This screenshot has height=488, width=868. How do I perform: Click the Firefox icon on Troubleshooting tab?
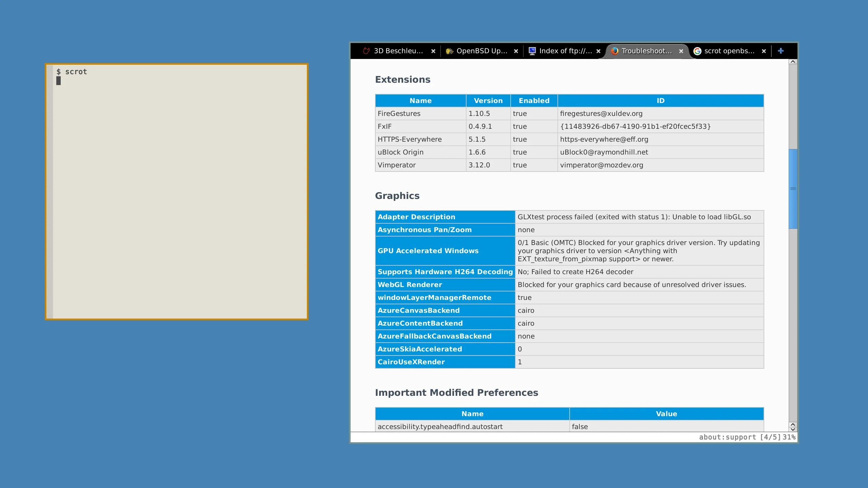(614, 51)
